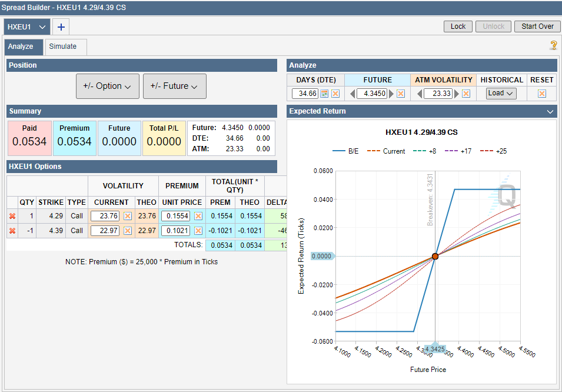Image resolution: width=562 pixels, height=392 pixels.
Task: Reset the Future price value
Action: (401, 94)
